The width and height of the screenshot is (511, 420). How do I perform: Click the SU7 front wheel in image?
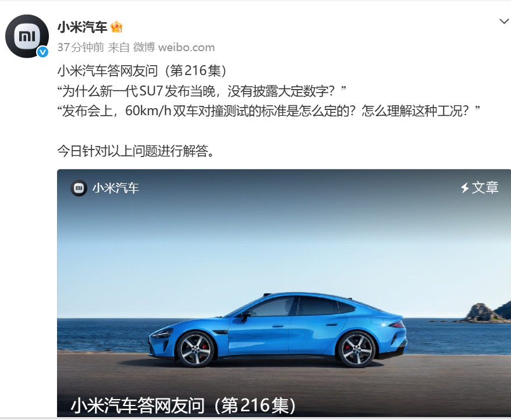point(195,349)
